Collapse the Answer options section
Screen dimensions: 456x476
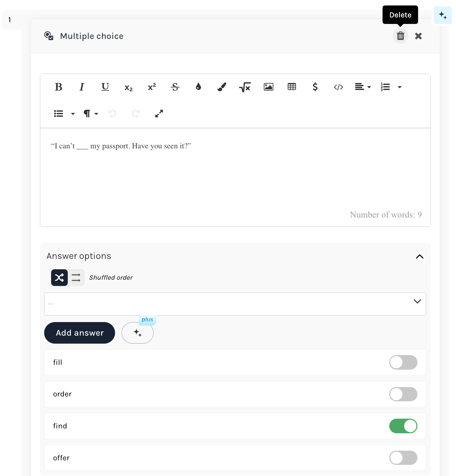point(420,256)
